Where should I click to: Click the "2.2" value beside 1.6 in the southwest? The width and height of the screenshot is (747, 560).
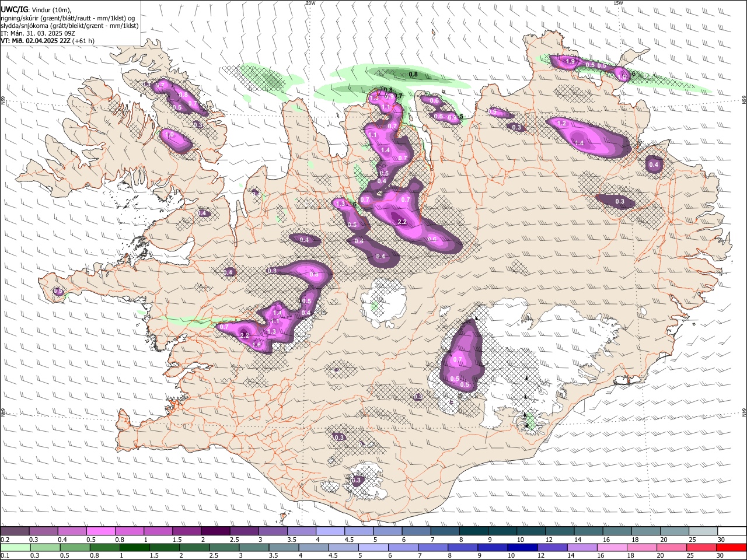click(245, 335)
